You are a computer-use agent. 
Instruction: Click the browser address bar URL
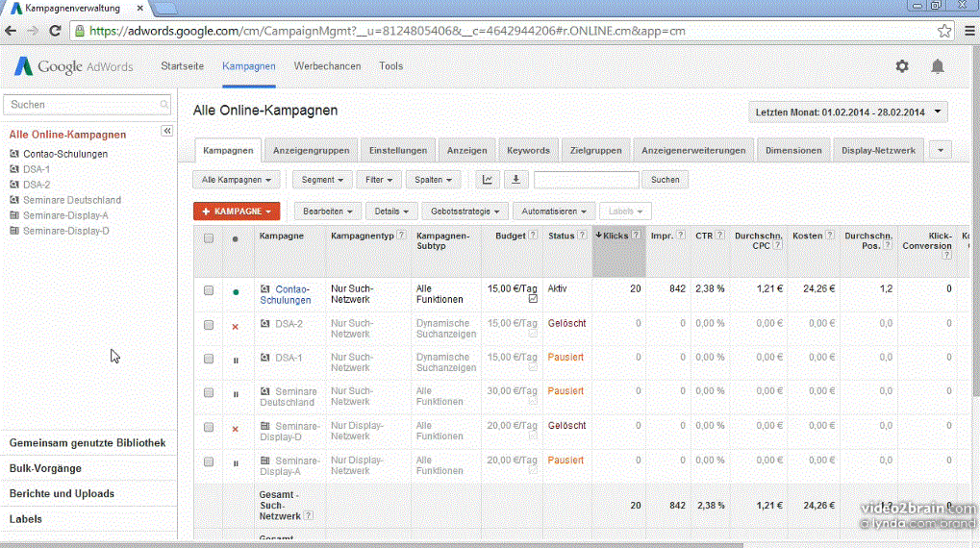click(388, 31)
